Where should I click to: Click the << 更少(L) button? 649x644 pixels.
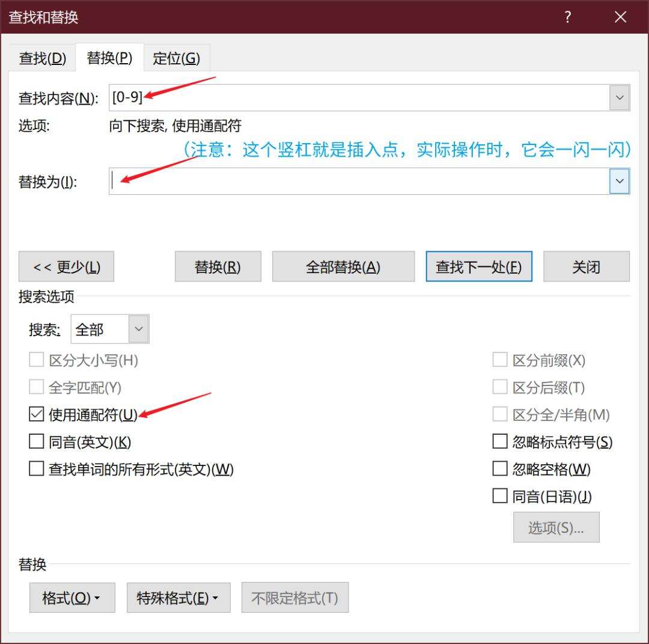tap(66, 266)
